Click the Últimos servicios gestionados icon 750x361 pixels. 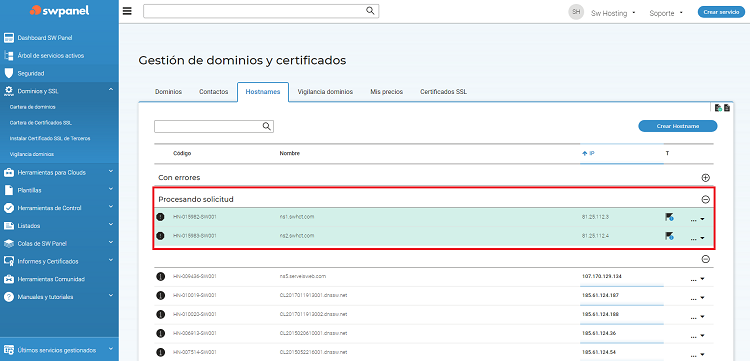click(8, 350)
